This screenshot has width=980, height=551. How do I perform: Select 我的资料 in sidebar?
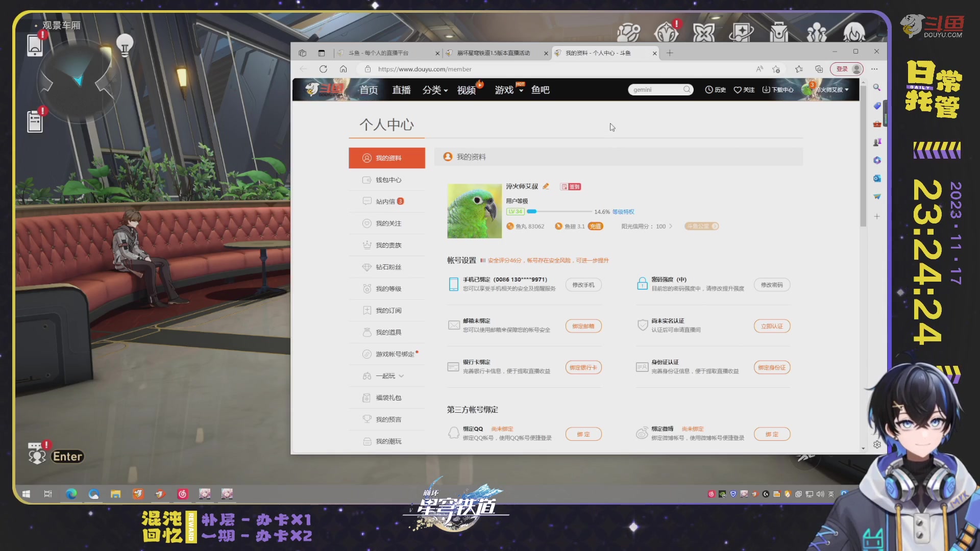(387, 158)
